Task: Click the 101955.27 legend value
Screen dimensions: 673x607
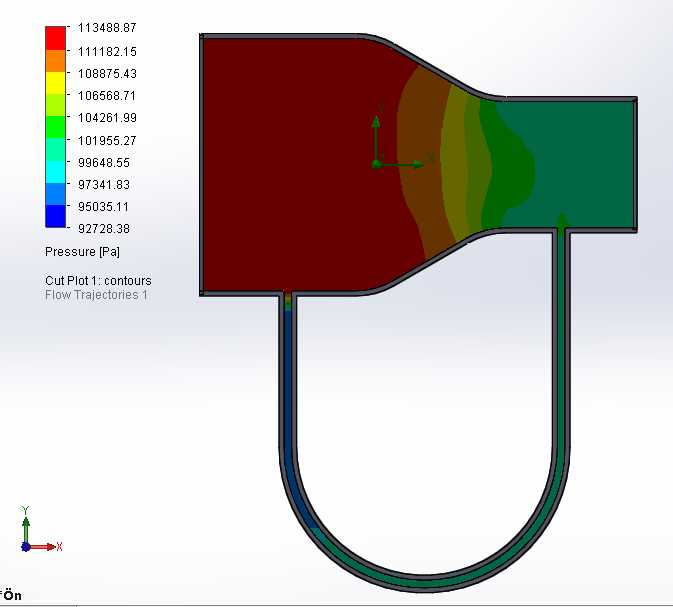Action: [107, 141]
